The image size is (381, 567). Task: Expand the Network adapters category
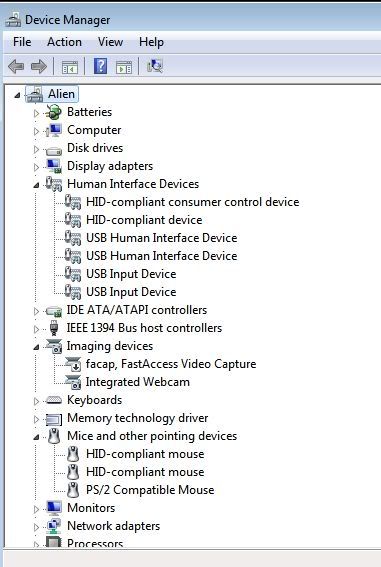tap(36, 527)
